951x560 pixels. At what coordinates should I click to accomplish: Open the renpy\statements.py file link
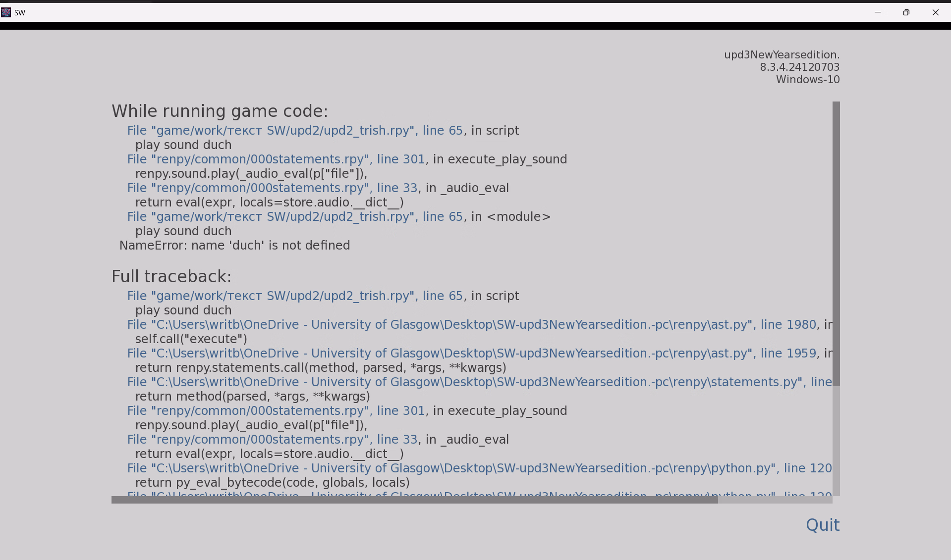tap(479, 382)
